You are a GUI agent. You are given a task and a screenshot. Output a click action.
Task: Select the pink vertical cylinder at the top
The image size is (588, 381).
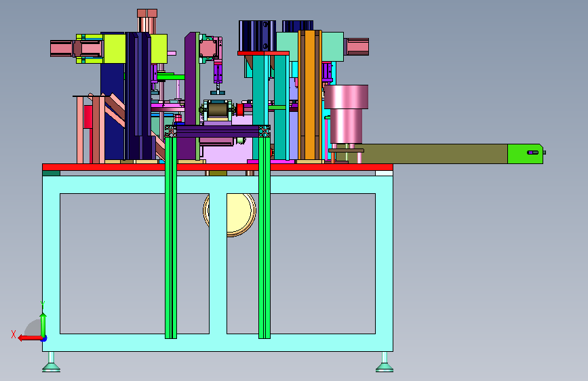pyautogui.click(x=147, y=22)
